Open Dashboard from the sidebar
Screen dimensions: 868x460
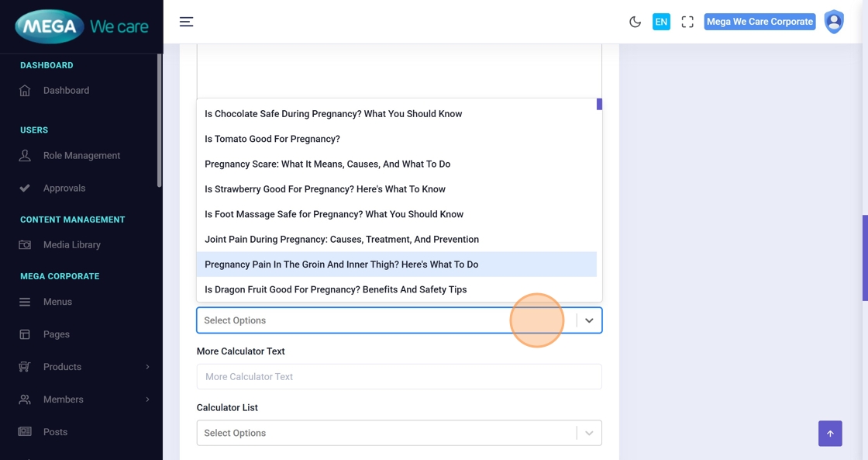coord(66,91)
